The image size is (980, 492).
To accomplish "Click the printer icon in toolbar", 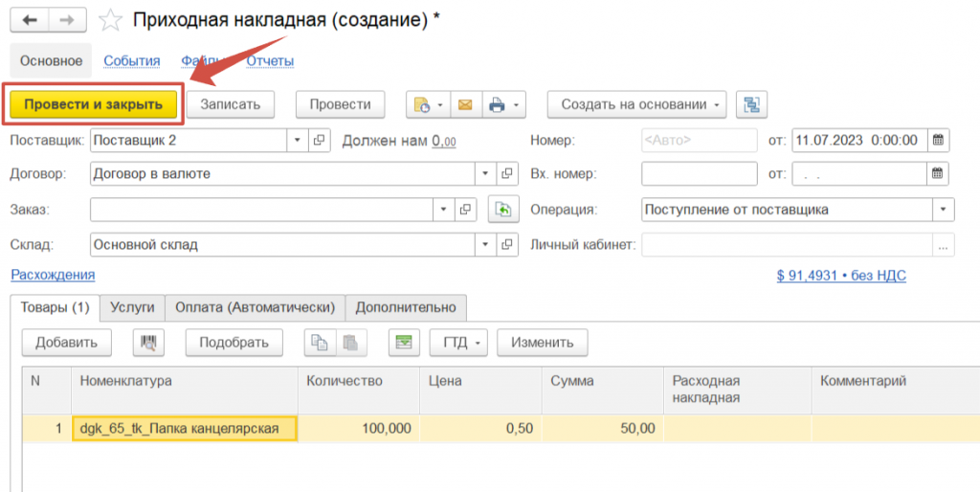I will tap(497, 104).
